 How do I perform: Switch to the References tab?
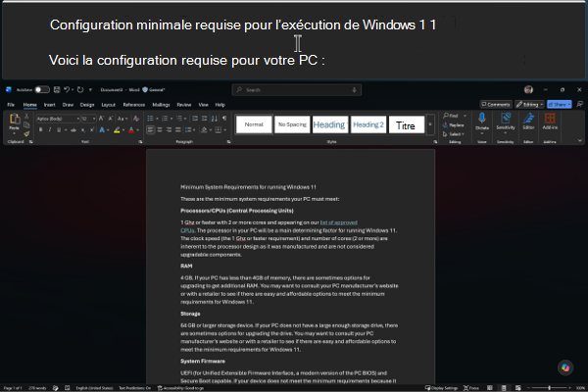[x=134, y=105]
